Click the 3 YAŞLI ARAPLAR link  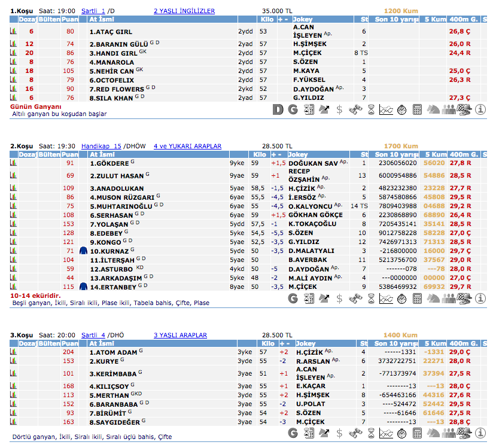(180, 335)
